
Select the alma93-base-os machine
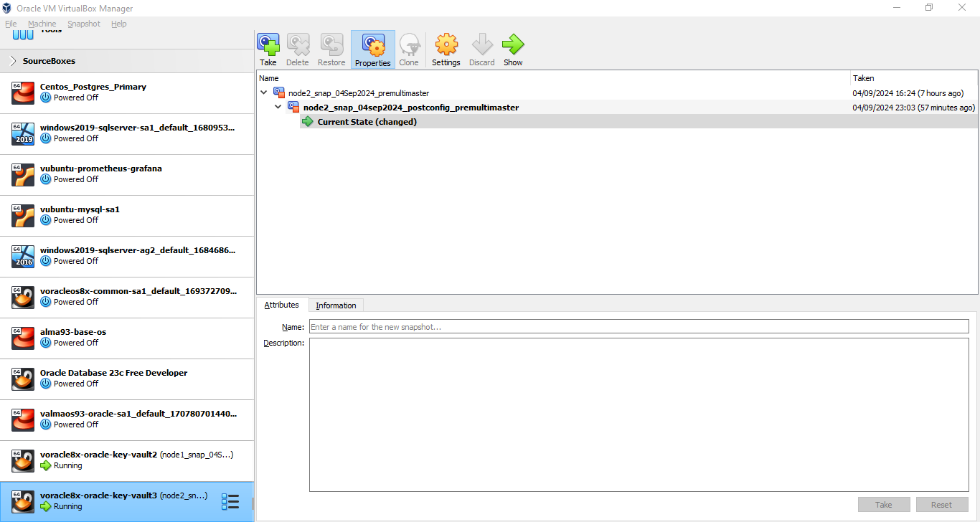coord(127,338)
